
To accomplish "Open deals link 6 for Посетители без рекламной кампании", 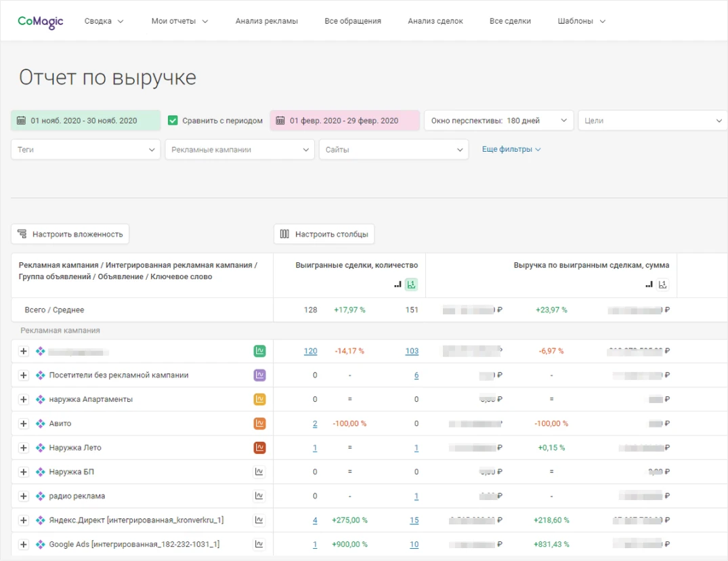I will click(416, 375).
